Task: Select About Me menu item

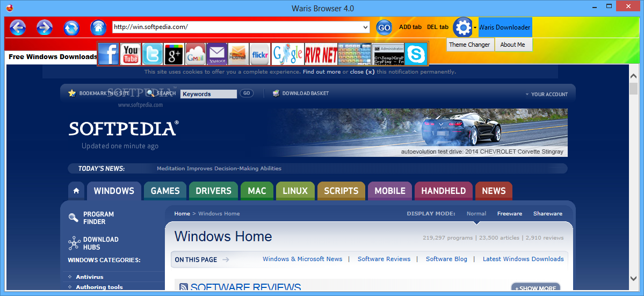Action: [512, 45]
